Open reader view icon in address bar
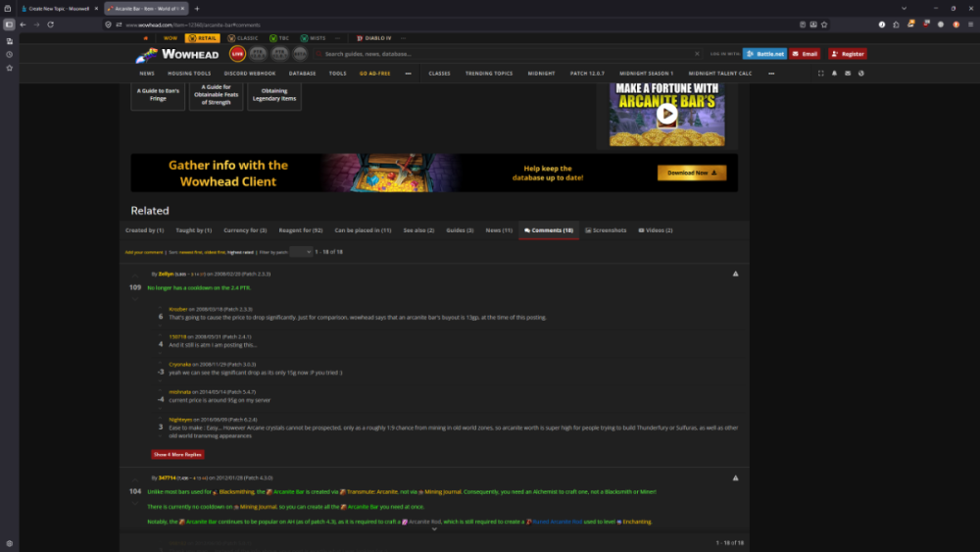The width and height of the screenshot is (980, 552). point(803,25)
